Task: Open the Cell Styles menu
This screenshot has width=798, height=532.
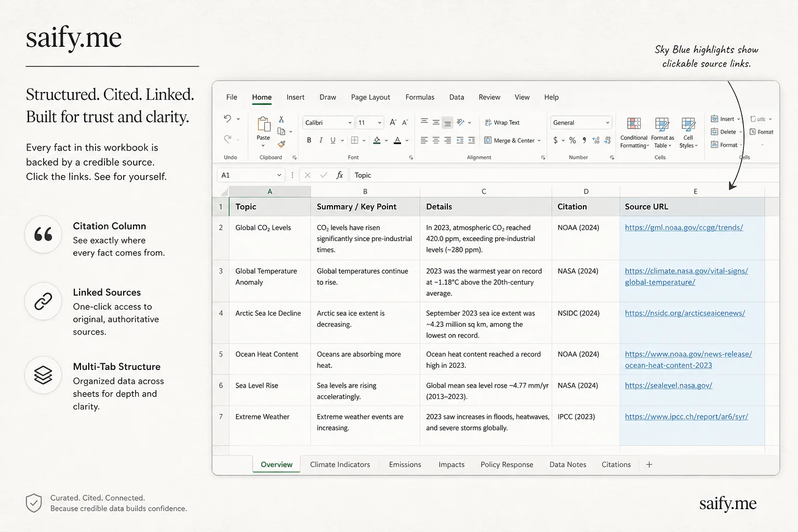Action: [688, 133]
